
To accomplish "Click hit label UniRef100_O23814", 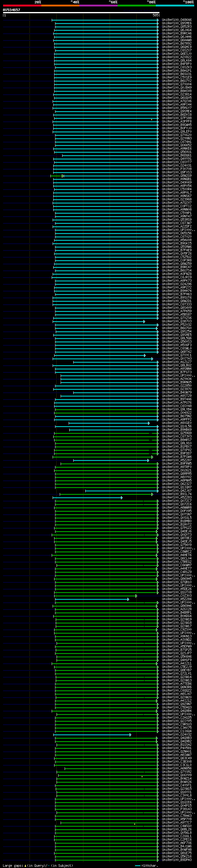I will point(177,94).
